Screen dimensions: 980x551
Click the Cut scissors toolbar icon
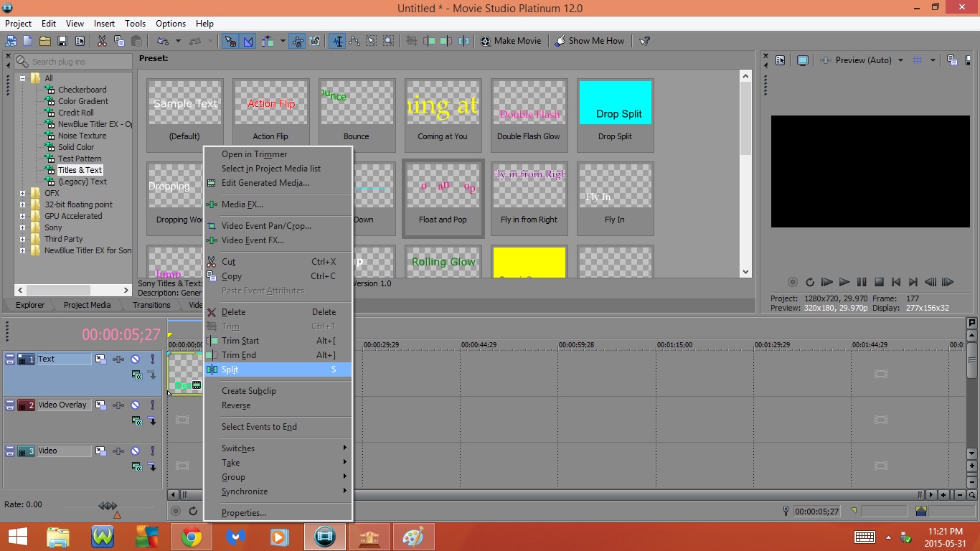pos(102,41)
